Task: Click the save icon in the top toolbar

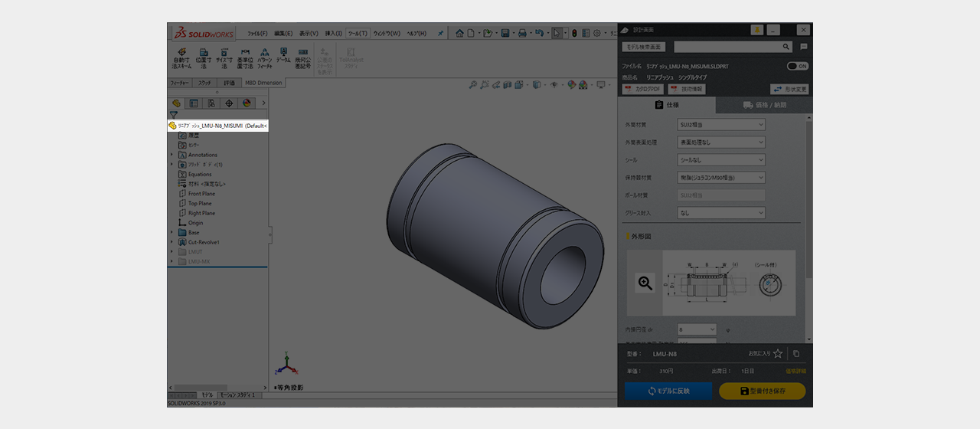Action: tap(505, 33)
